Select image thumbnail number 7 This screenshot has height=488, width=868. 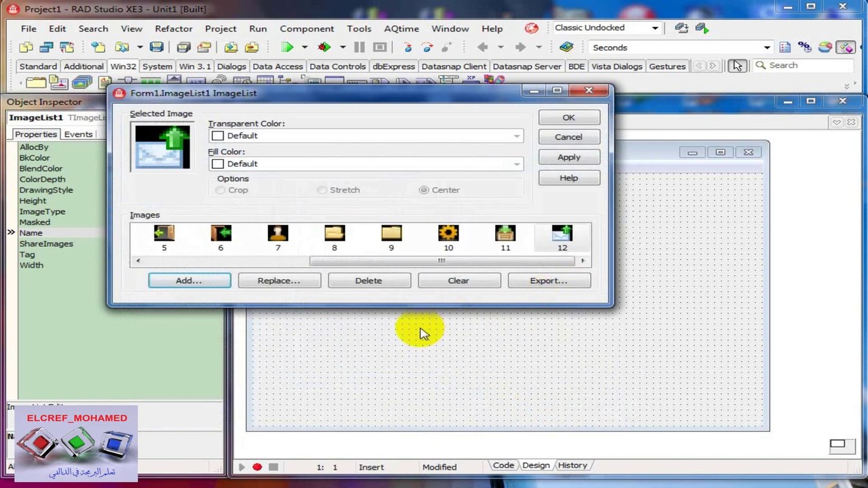[x=278, y=238]
